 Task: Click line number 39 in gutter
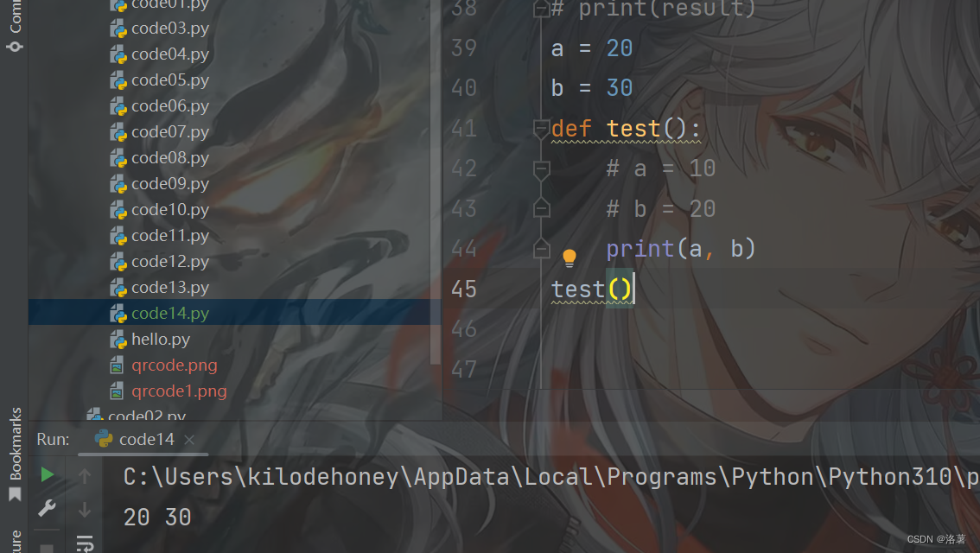464,48
